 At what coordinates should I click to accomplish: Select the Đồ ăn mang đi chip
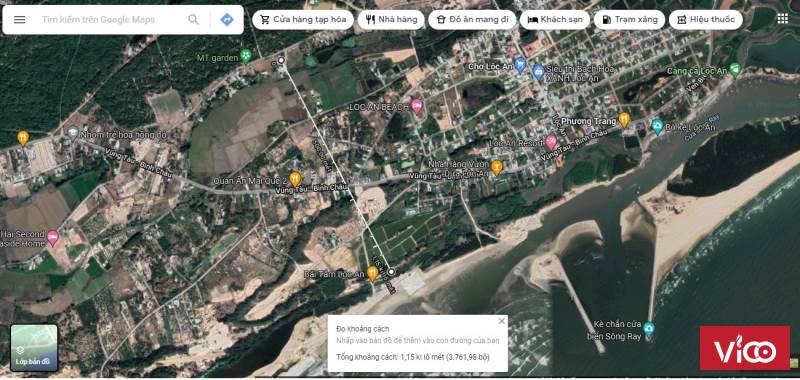[x=472, y=20]
